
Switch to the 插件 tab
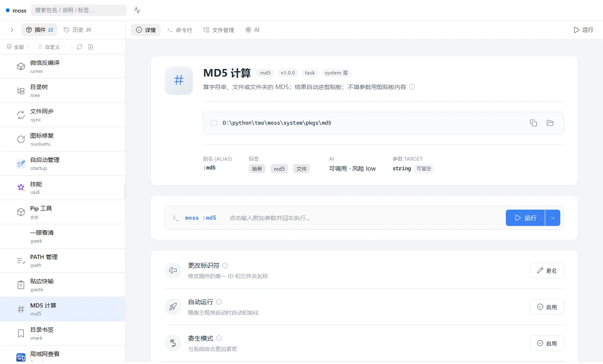[x=40, y=30]
